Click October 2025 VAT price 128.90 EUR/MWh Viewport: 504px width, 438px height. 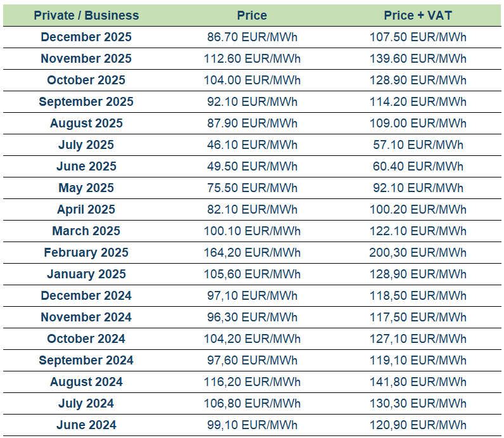418,80
